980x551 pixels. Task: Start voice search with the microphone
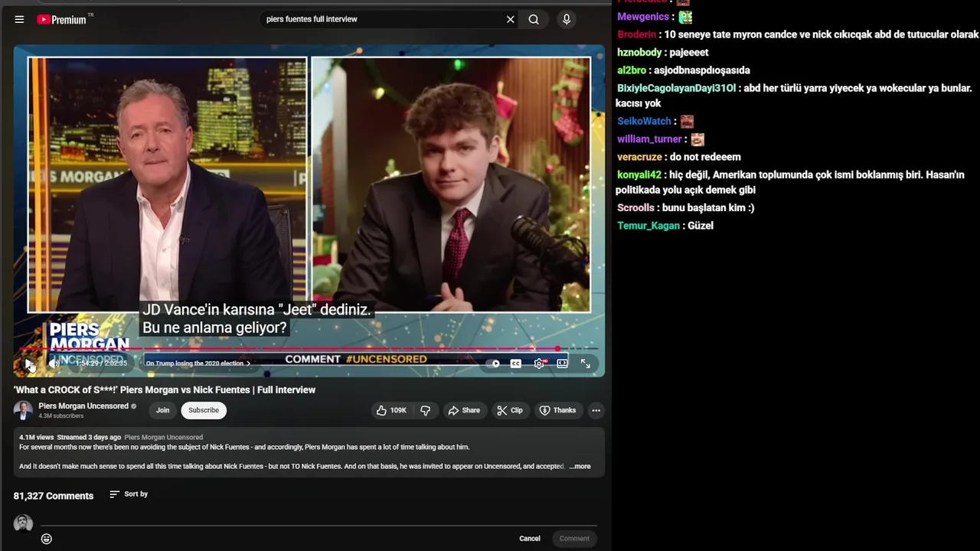tap(567, 19)
